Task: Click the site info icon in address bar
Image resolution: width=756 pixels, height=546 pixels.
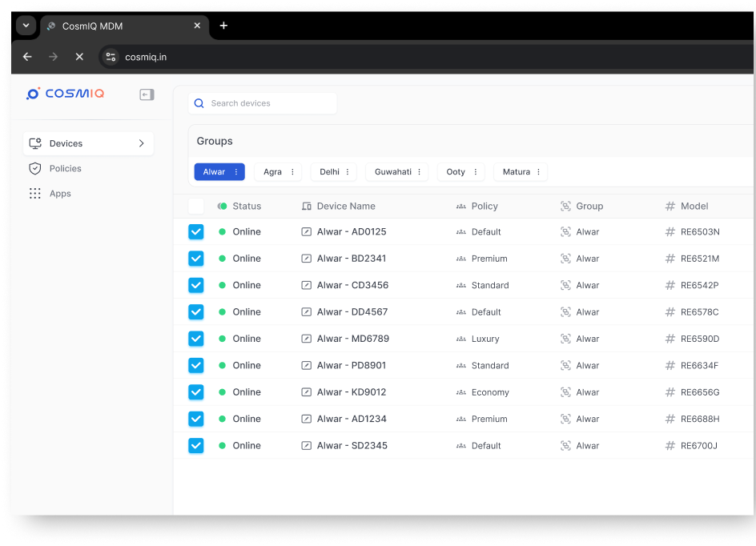Action: 111,57
